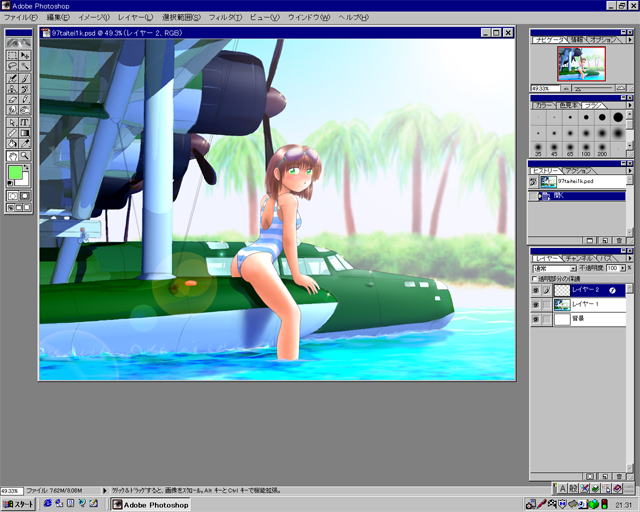Click the green foreground color swatch
Viewport: 640px width, 512px height.
pos(15,172)
